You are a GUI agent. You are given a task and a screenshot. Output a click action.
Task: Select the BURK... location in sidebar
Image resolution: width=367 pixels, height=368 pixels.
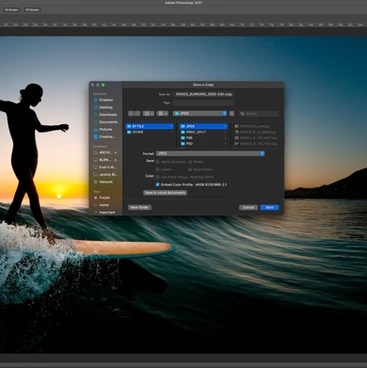click(x=103, y=160)
